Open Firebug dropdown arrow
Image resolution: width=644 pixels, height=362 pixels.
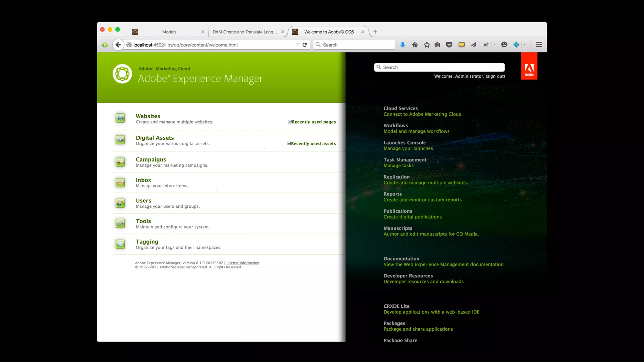495,45
